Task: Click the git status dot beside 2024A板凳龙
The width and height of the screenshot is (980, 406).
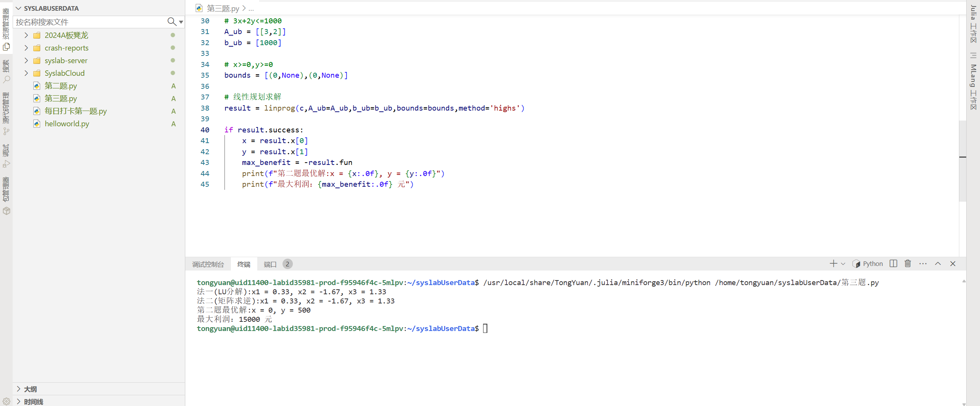Action: click(x=173, y=35)
